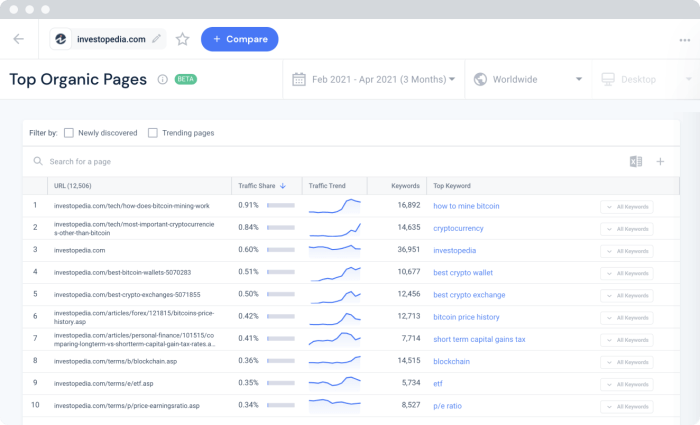Export table to Excel icon
The image size is (700, 425).
click(636, 162)
